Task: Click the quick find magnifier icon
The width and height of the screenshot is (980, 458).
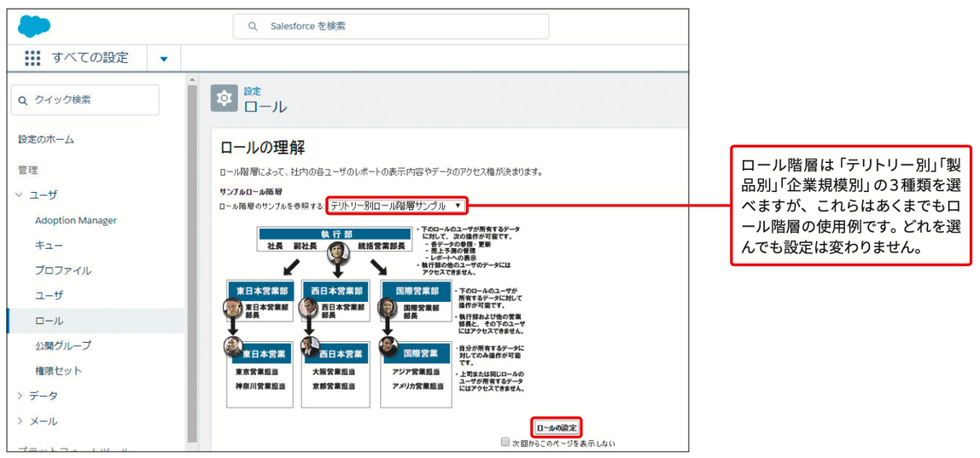Action: point(23,100)
